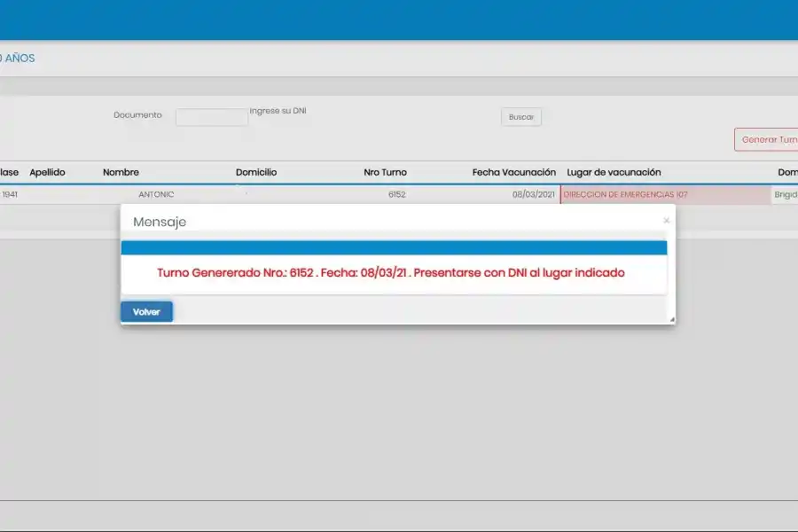Viewport: 798px width, 532px height.
Task: Click the Mensaje dialog title
Action: pyautogui.click(x=160, y=222)
